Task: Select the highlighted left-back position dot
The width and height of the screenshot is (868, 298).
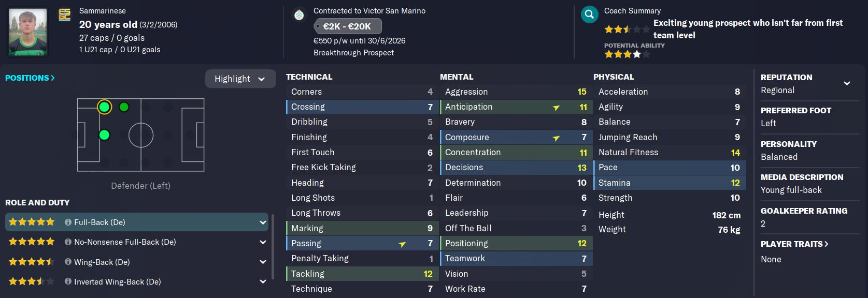Action: click(104, 107)
